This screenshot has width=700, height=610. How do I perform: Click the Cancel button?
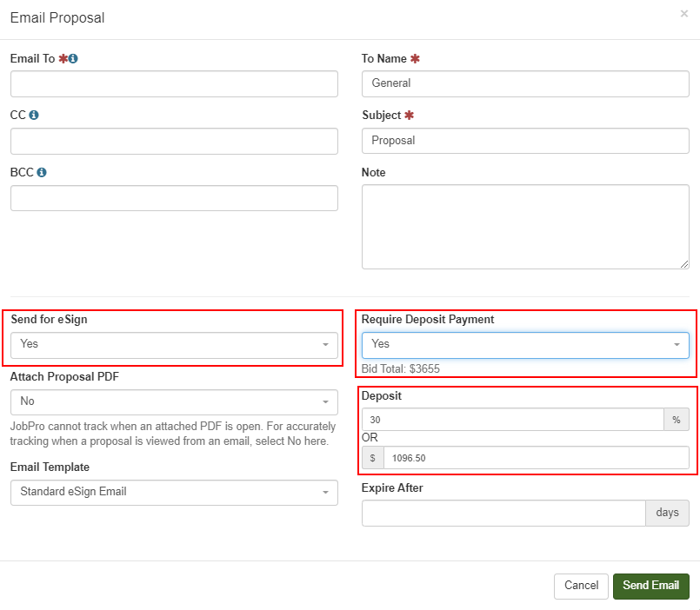581,586
